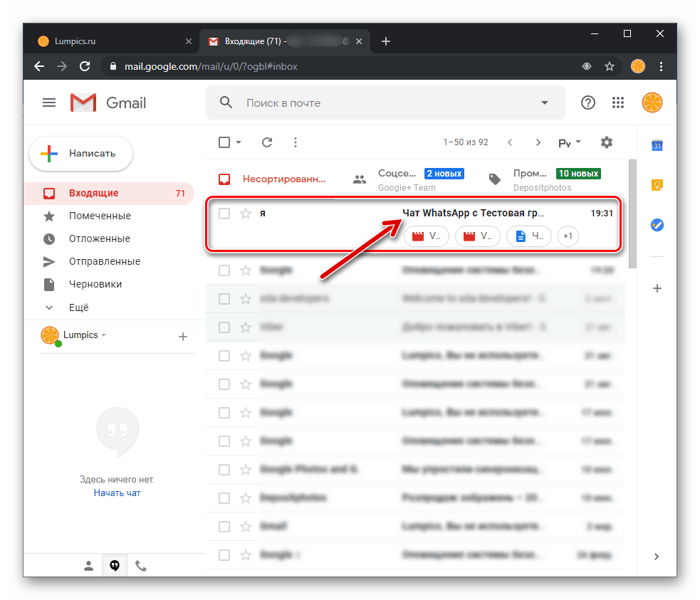
Task: Star the fourth email row
Action: click(x=246, y=327)
